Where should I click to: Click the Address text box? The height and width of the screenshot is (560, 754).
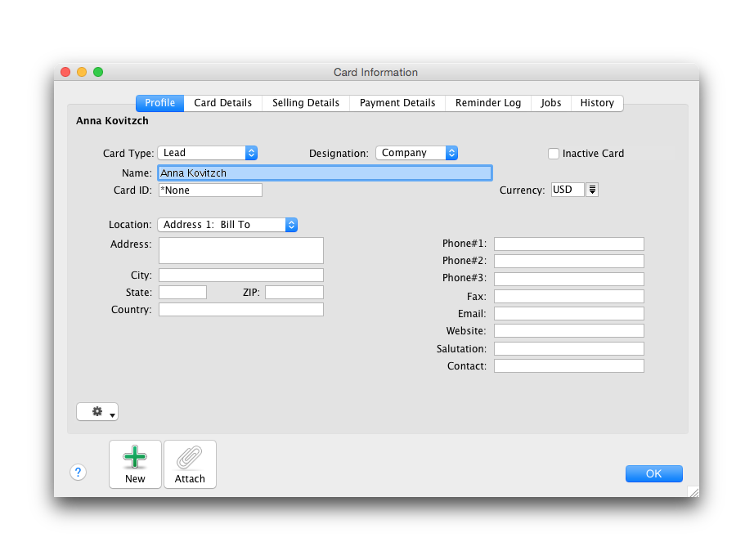pos(241,250)
